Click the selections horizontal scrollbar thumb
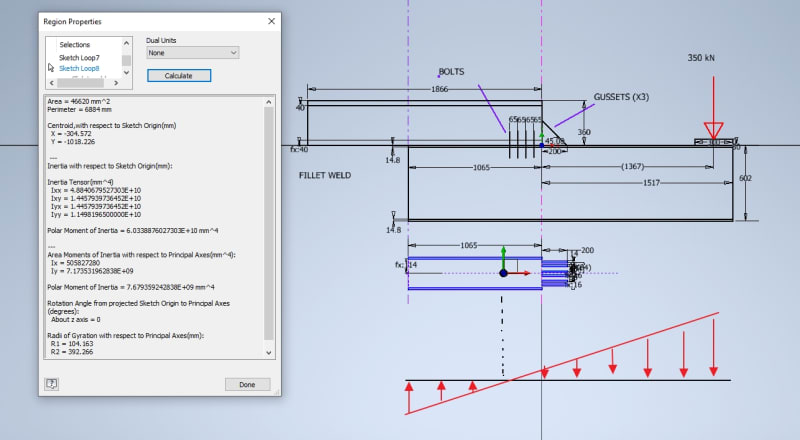 tap(81, 83)
